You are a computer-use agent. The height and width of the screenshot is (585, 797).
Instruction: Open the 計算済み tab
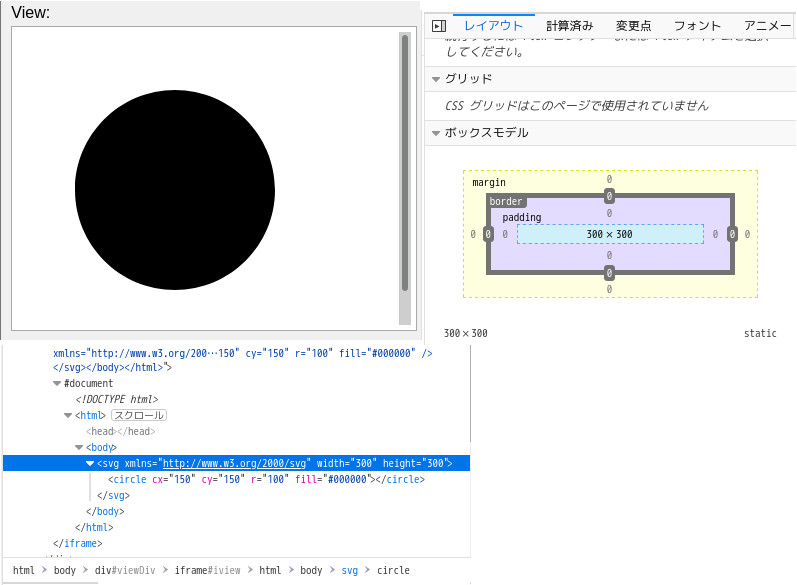point(570,26)
